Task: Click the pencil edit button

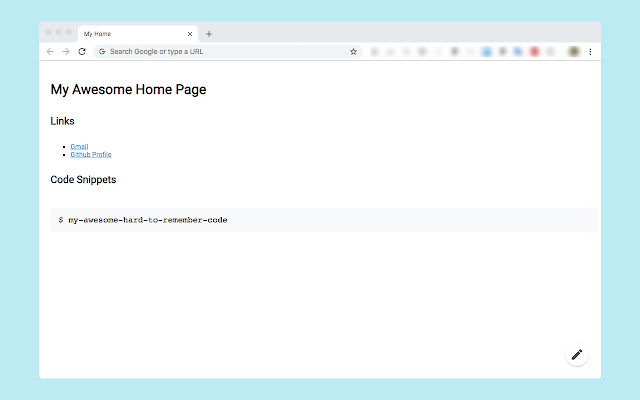Action: click(577, 355)
